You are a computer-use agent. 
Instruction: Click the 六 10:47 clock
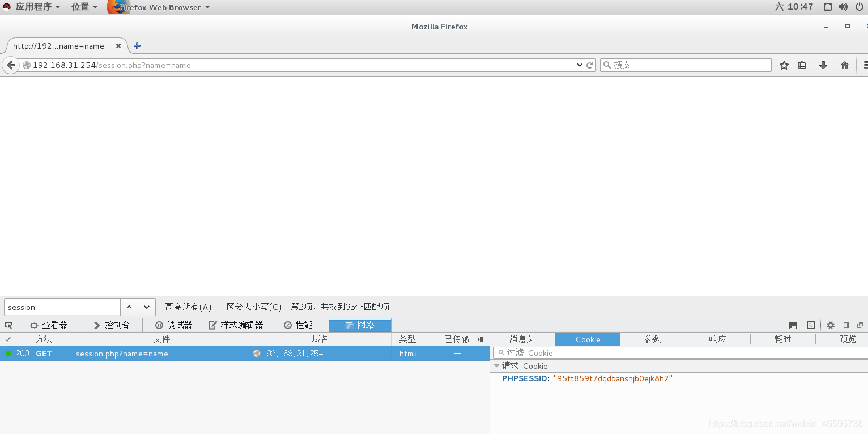(794, 7)
